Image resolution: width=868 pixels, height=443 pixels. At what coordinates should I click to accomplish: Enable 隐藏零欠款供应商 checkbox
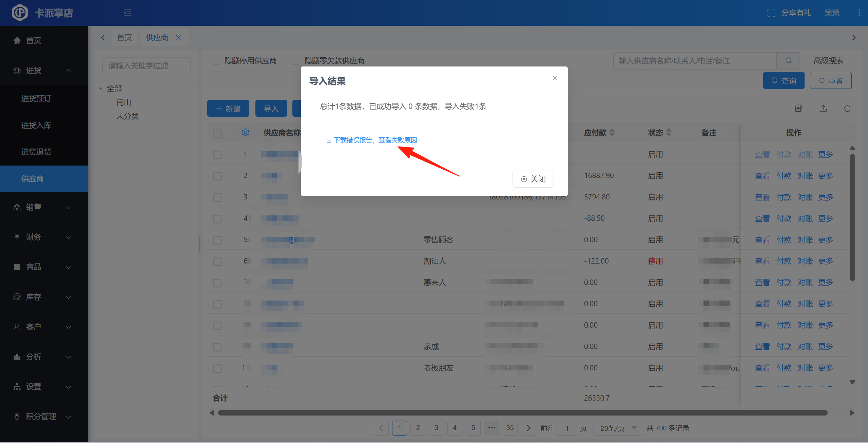296,61
